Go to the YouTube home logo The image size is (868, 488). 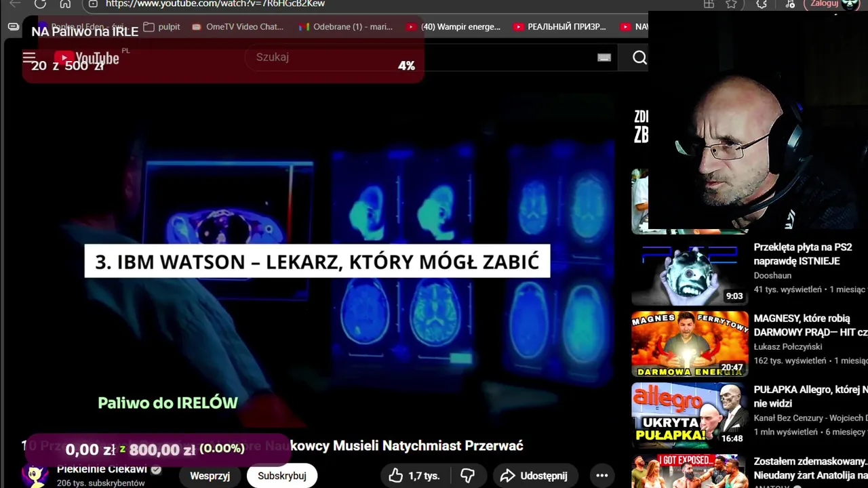(x=87, y=58)
